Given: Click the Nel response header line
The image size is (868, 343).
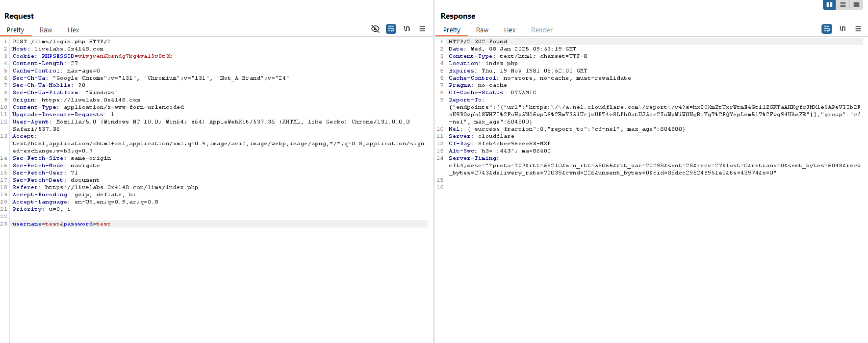Looking at the screenshot, I should tap(567, 129).
